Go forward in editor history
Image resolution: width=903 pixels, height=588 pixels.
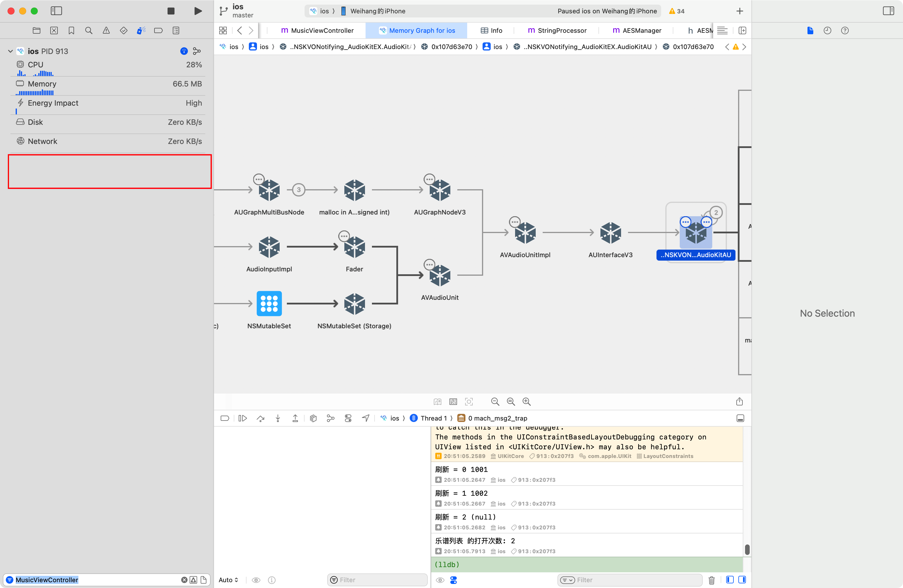(251, 30)
